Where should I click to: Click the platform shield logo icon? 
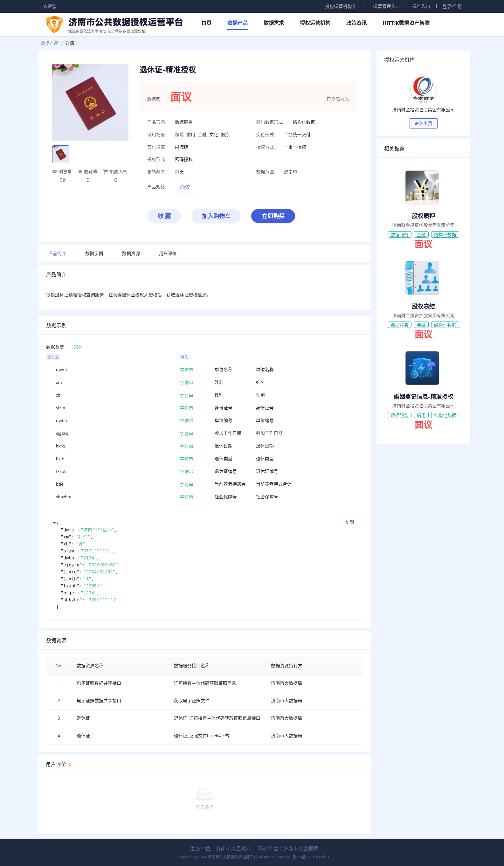(x=54, y=24)
